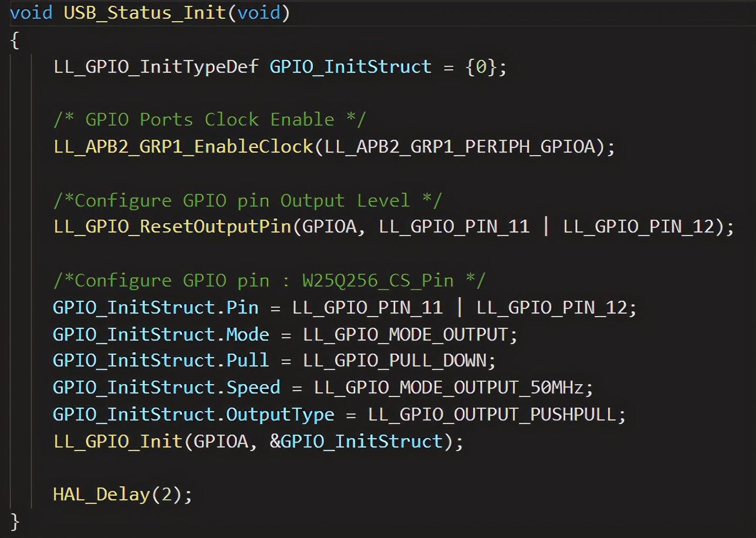Click GPIO_InitStruct.Pin assignment target
This screenshot has height=538, width=756.
[x=156, y=307]
